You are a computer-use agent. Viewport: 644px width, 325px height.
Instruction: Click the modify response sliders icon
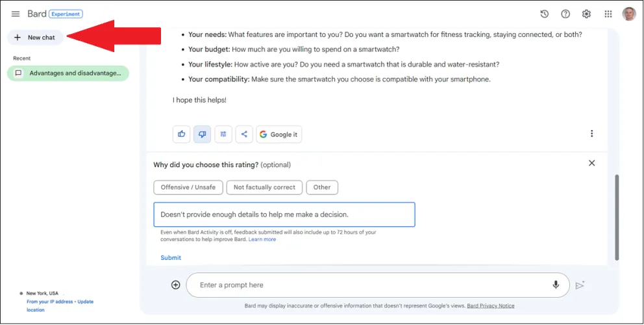223,134
